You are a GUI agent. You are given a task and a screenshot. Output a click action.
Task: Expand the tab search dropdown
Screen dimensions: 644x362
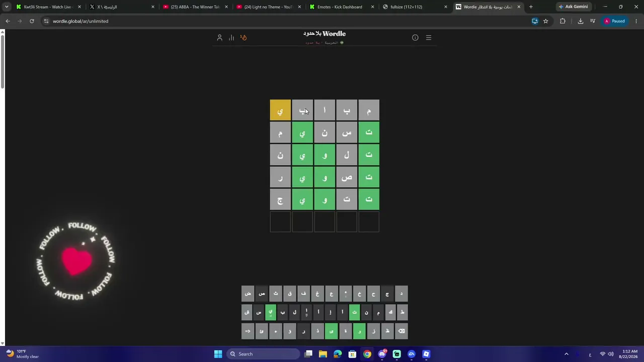[7, 7]
